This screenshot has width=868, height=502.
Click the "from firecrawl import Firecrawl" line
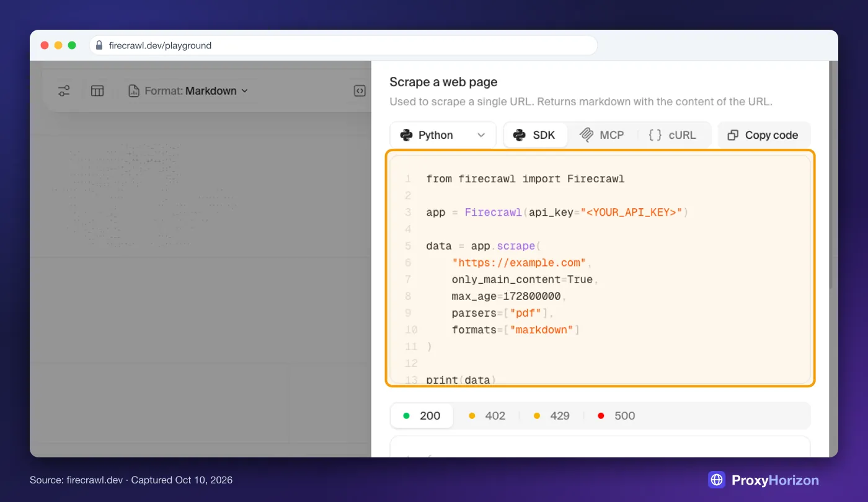tap(525, 179)
